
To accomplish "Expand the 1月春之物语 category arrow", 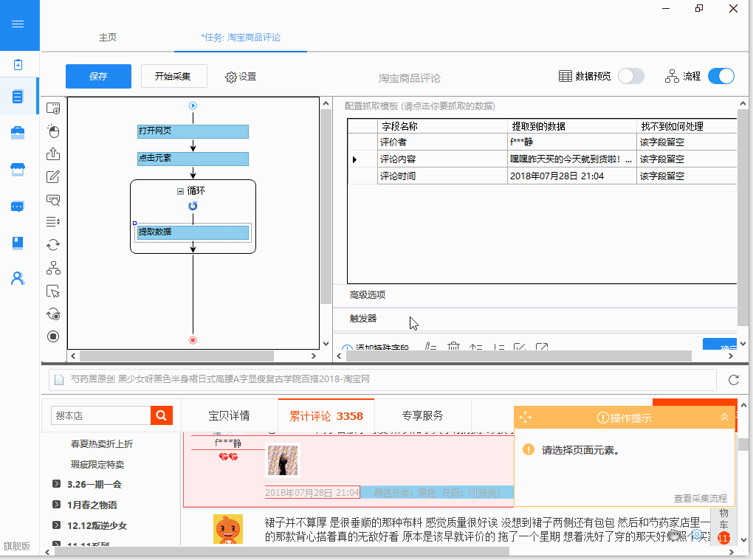I will coord(57,505).
